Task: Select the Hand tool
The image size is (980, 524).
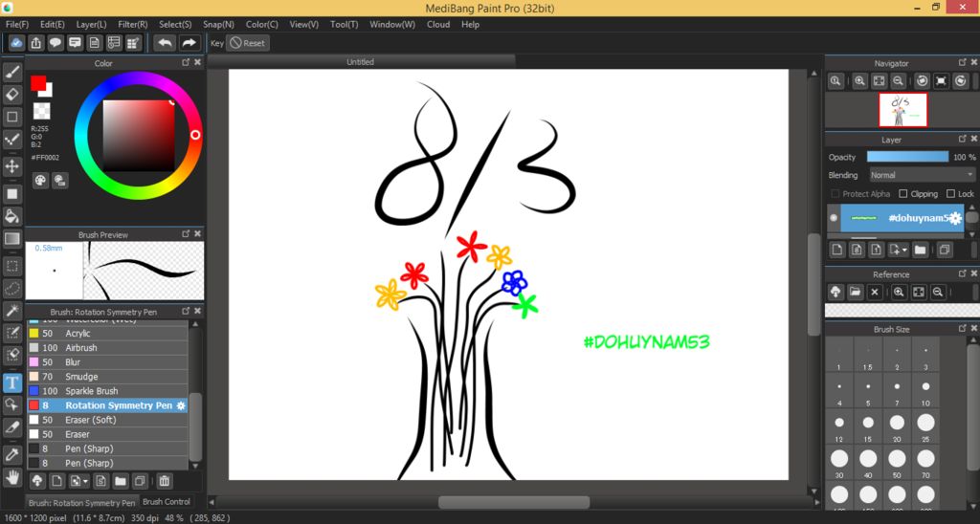Action: (11, 478)
